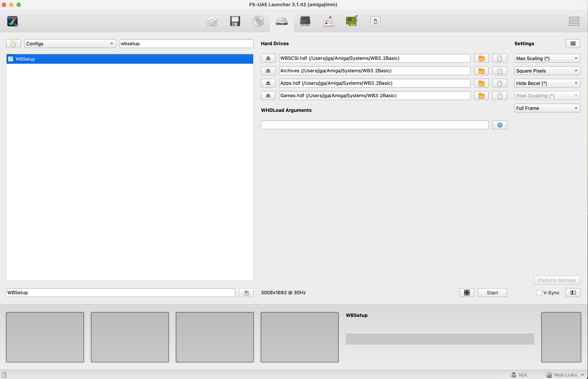Eject the WBSCSI.hdf hard drive
This screenshot has width=588, height=379.
coord(268,58)
